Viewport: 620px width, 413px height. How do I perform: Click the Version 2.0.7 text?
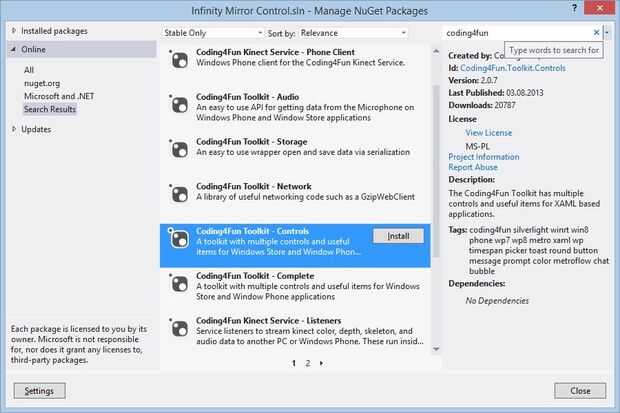click(x=473, y=80)
